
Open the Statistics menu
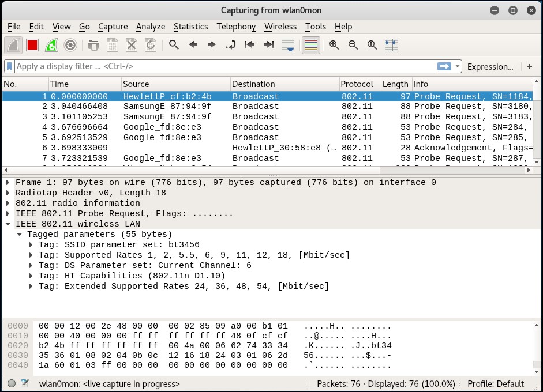pyautogui.click(x=191, y=27)
